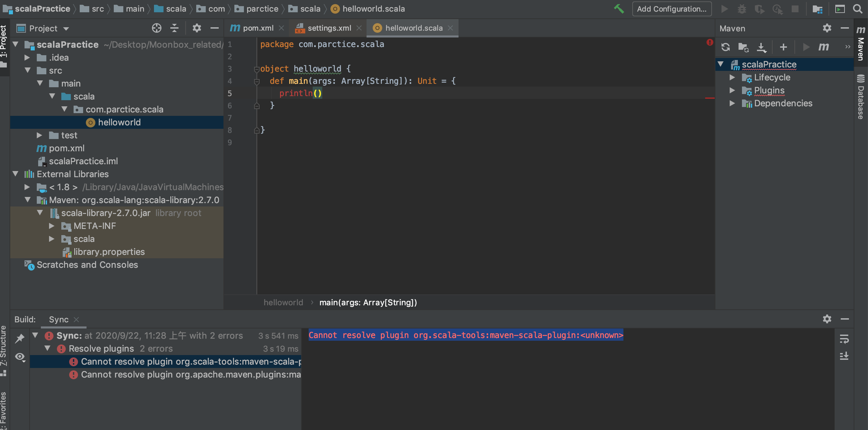Click helloworld breadcrumb below editor
This screenshot has width=868, height=430.
pyautogui.click(x=283, y=303)
